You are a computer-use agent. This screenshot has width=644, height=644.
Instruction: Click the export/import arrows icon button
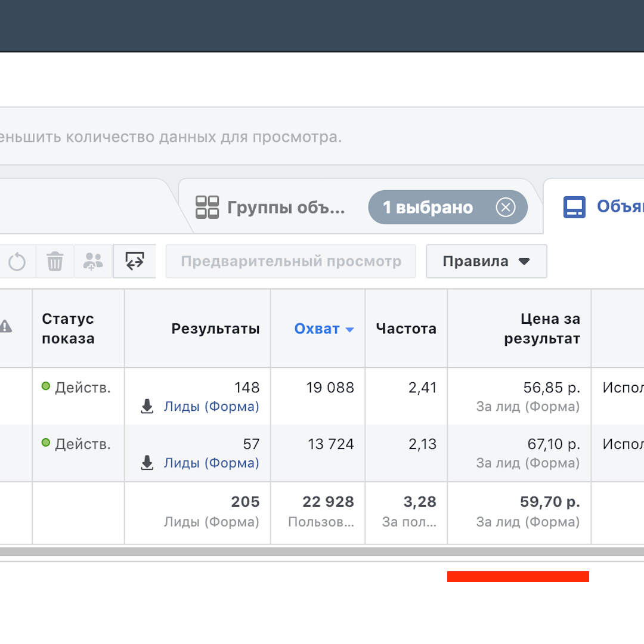click(135, 261)
